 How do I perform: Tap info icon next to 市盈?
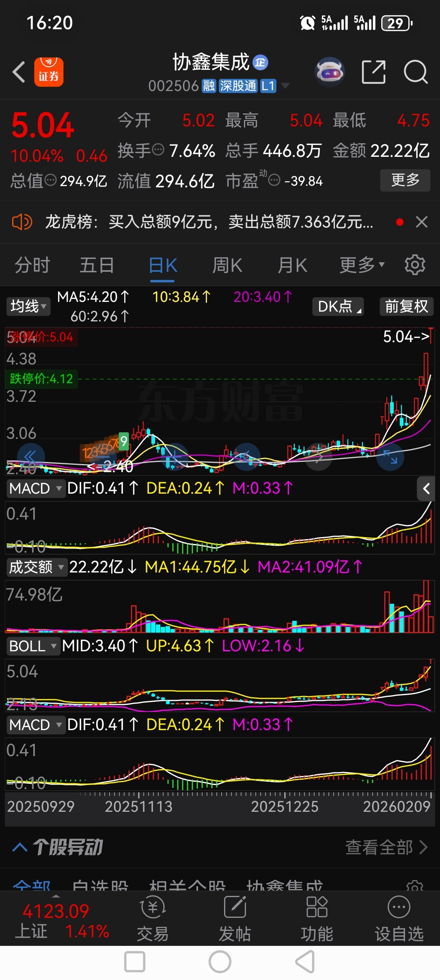(274, 180)
